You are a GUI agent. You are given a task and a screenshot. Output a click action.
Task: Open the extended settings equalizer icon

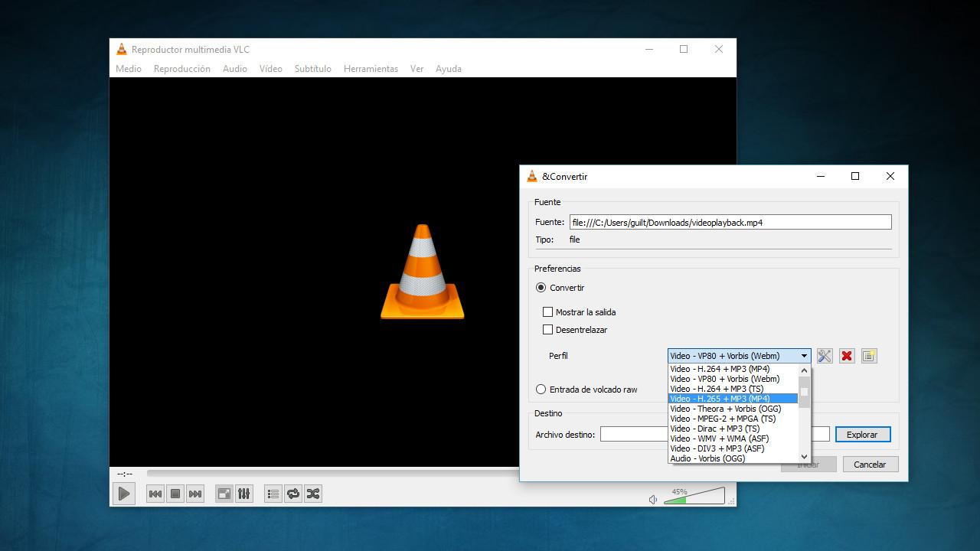coord(243,494)
